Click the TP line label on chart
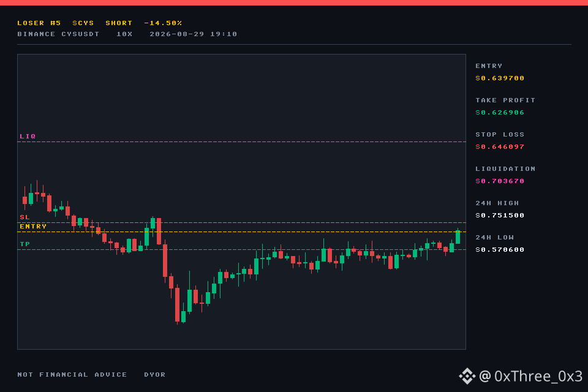The width and height of the screenshot is (588, 392). [24, 244]
